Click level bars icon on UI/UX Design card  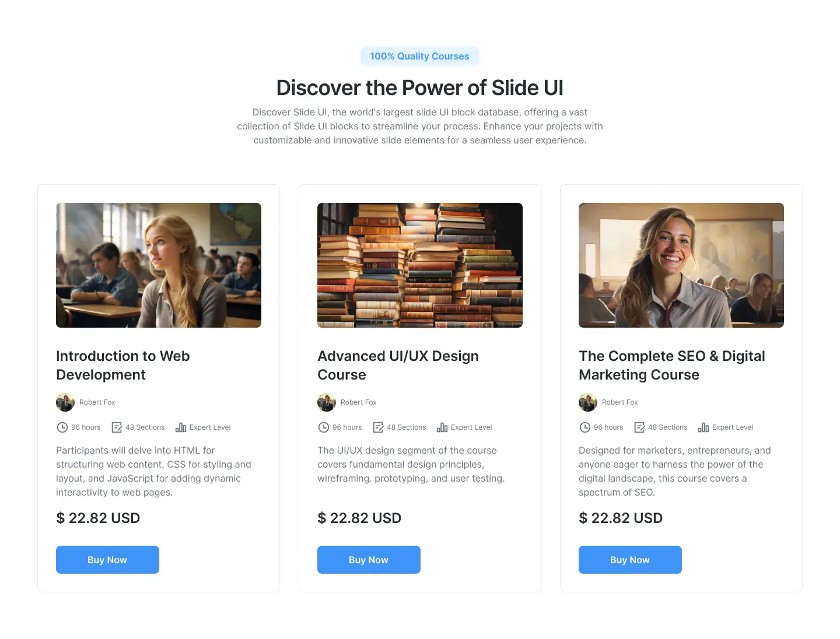[x=442, y=427]
